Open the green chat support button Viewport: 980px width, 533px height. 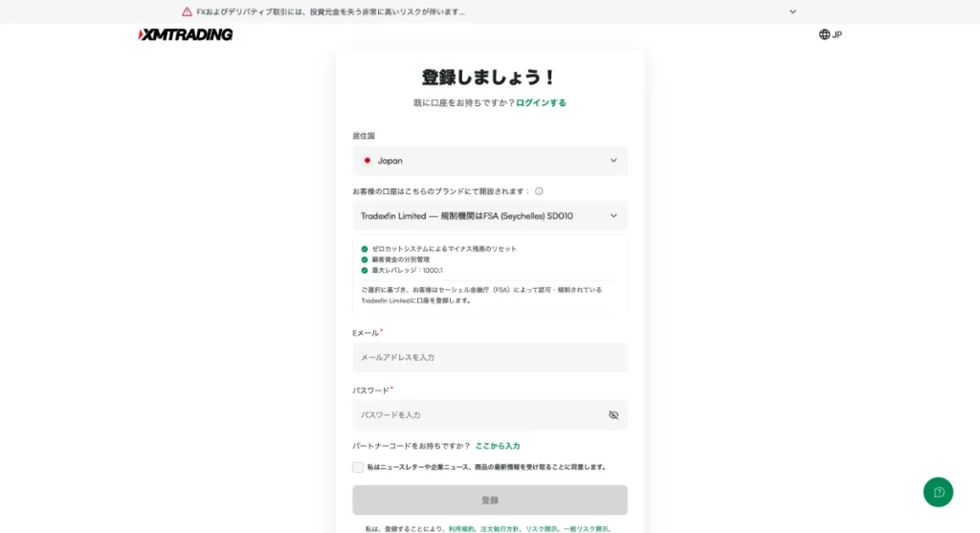point(938,493)
